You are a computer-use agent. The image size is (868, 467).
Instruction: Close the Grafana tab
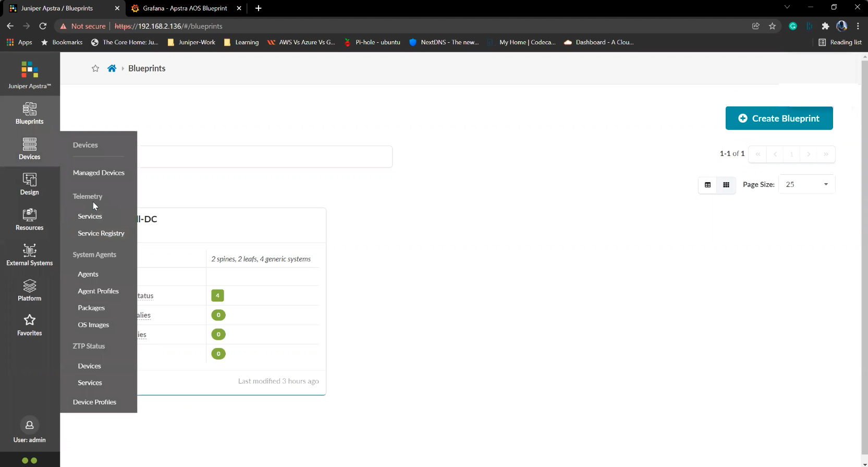point(239,8)
